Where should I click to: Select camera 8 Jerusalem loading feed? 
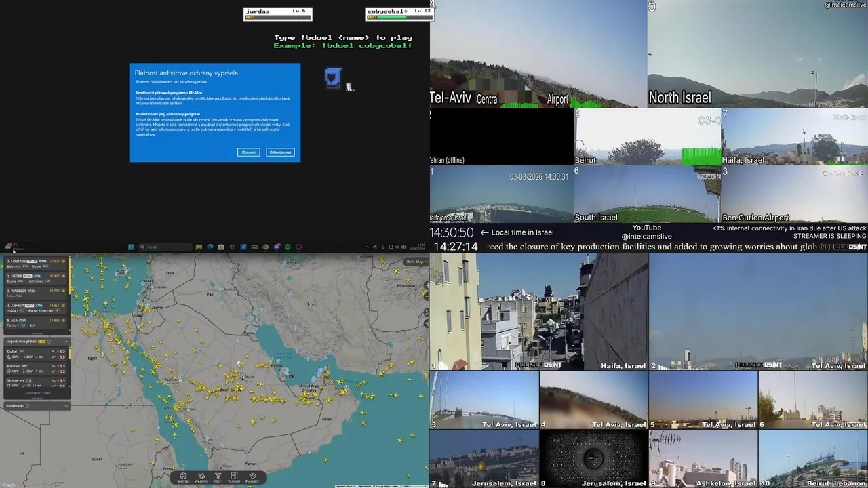[593, 459]
